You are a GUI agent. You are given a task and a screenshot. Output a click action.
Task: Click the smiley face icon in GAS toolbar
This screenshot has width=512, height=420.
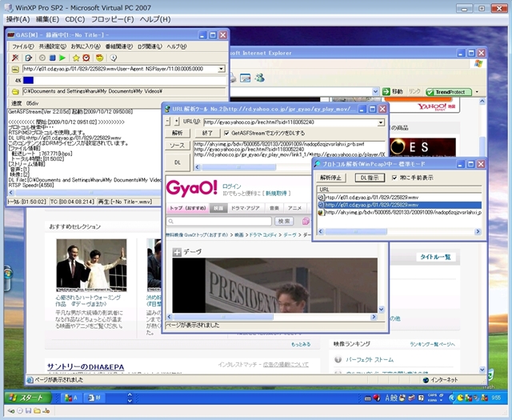click(99, 58)
